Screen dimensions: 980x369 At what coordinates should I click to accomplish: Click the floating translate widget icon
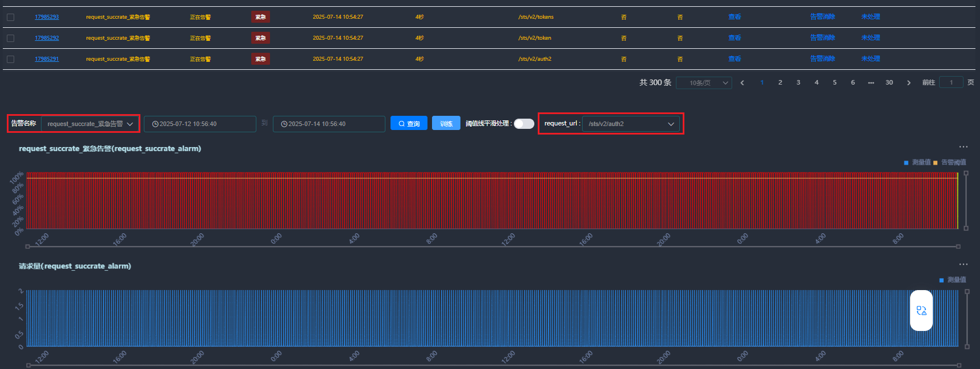[921, 311]
